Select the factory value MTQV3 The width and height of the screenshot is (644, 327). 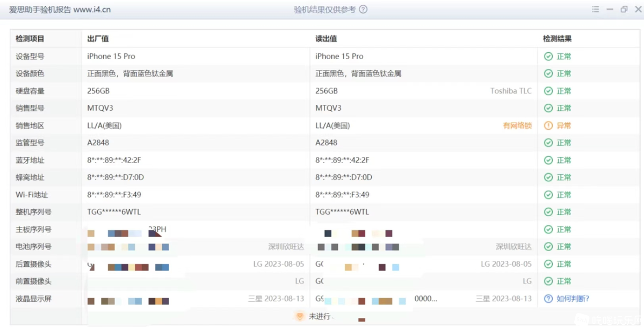coord(100,108)
